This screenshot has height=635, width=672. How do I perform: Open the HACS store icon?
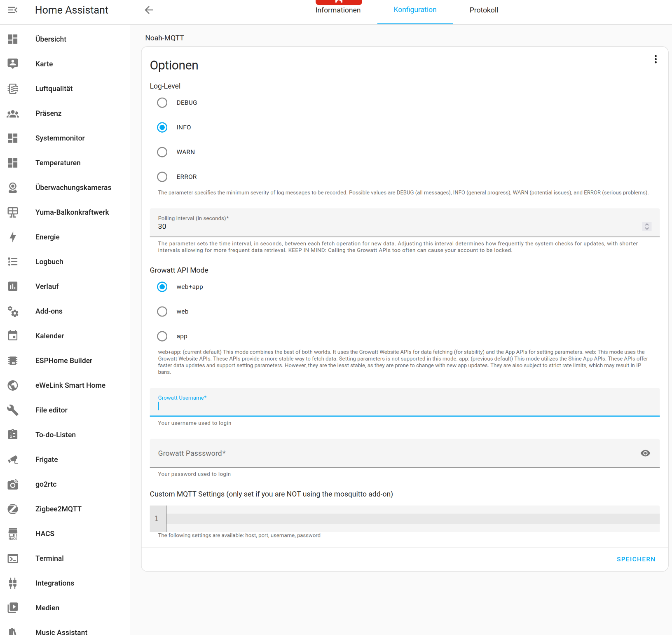point(13,534)
